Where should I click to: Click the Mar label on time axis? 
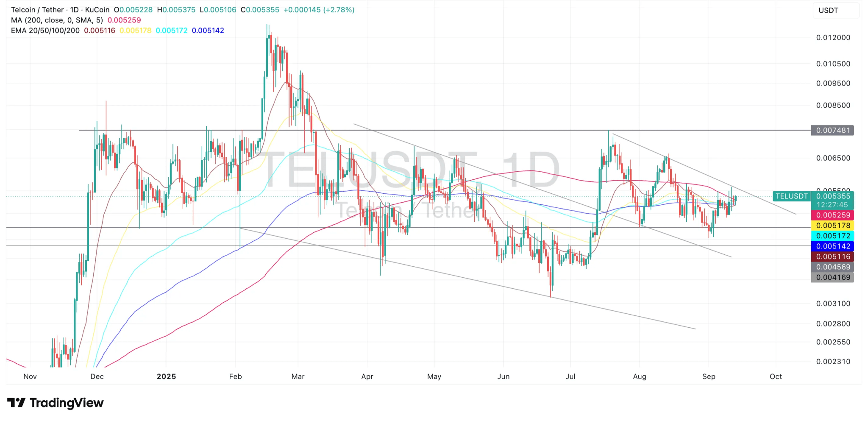[x=298, y=376]
